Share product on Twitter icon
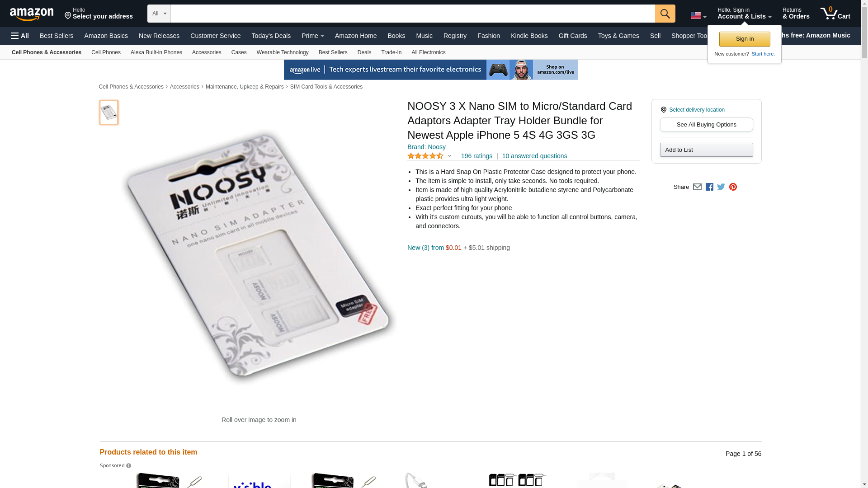Image resolution: width=868 pixels, height=488 pixels. [721, 187]
